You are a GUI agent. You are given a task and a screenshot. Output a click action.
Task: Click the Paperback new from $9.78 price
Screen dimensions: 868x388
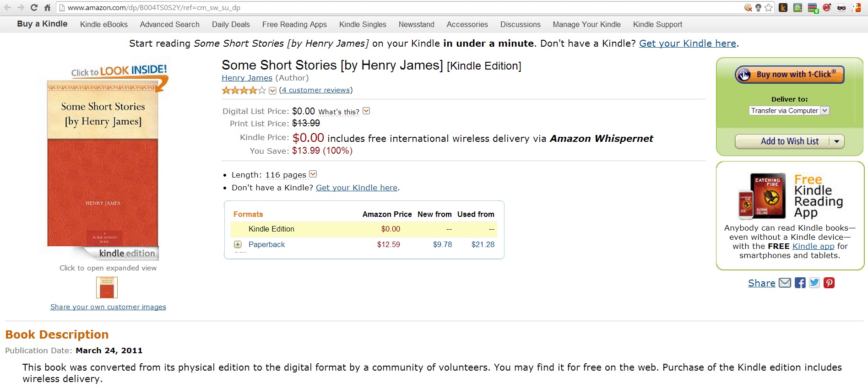(x=442, y=245)
